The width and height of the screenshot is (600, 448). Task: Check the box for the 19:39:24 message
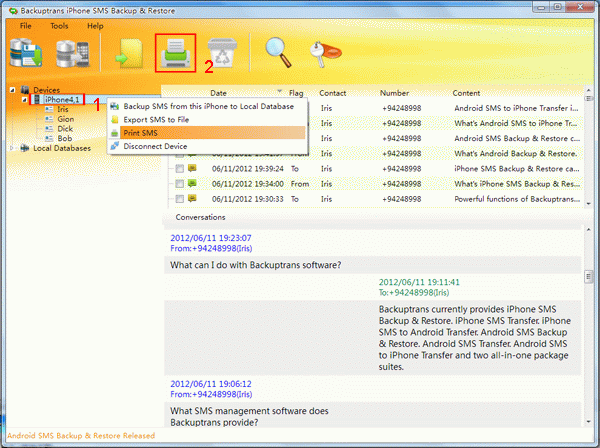coord(179,168)
